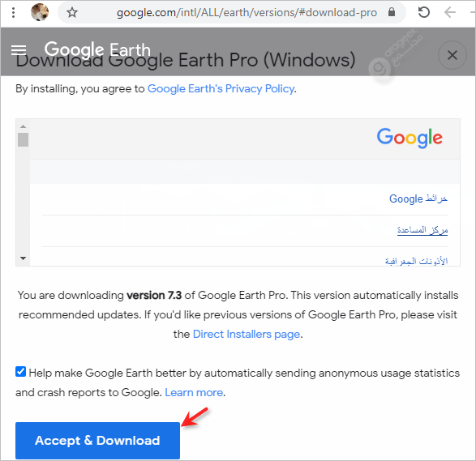The height and width of the screenshot is (461, 476).
Task: Open the Google خرائط link
Action: click(x=418, y=199)
